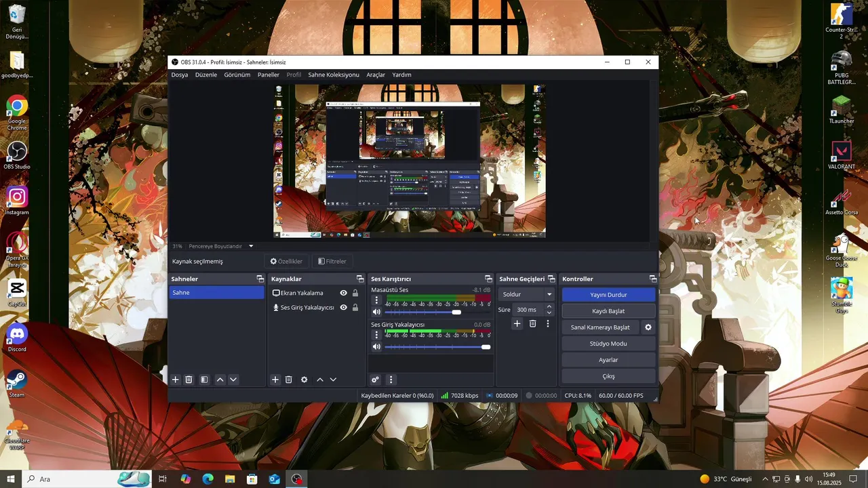Open Discord desktop shortcut
Image resolution: width=868 pixels, height=488 pixels.
(17, 338)
